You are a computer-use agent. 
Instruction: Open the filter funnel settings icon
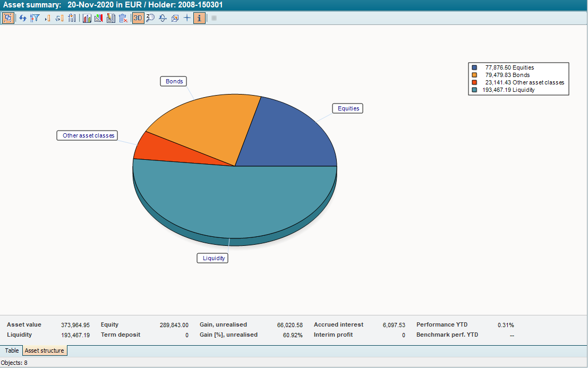point(35,18)
